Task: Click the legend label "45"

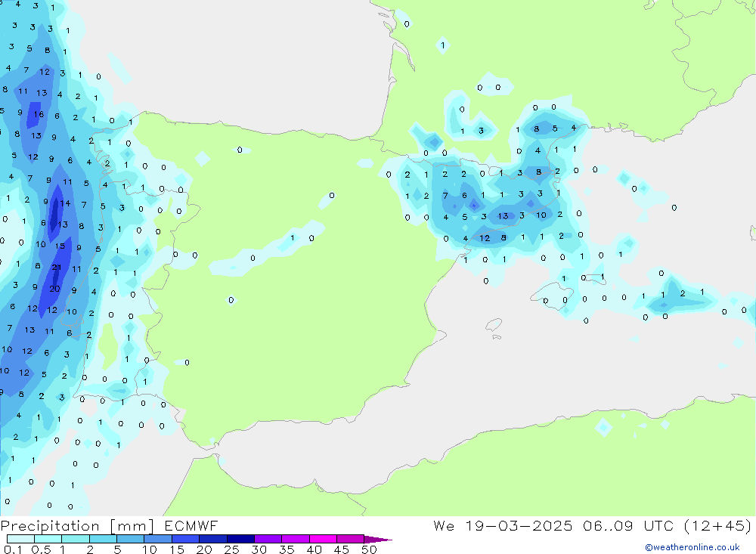Action: click(342, 549)
